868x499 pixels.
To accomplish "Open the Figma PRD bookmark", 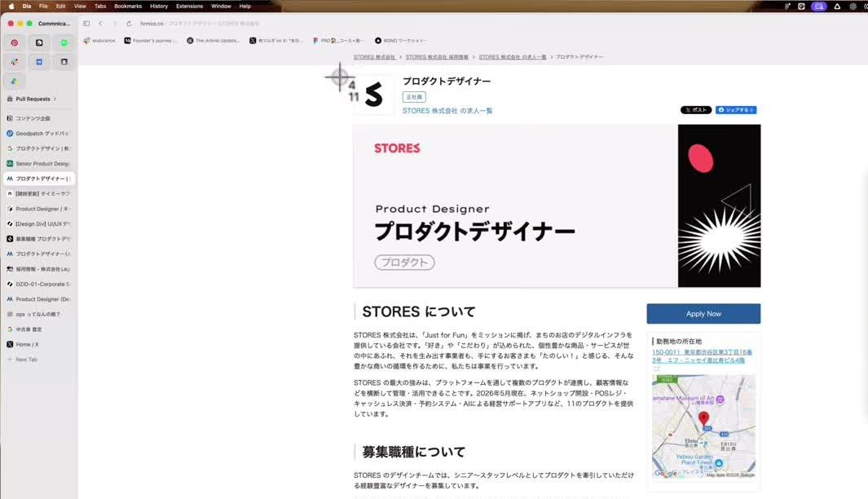I will pos(337,41).
